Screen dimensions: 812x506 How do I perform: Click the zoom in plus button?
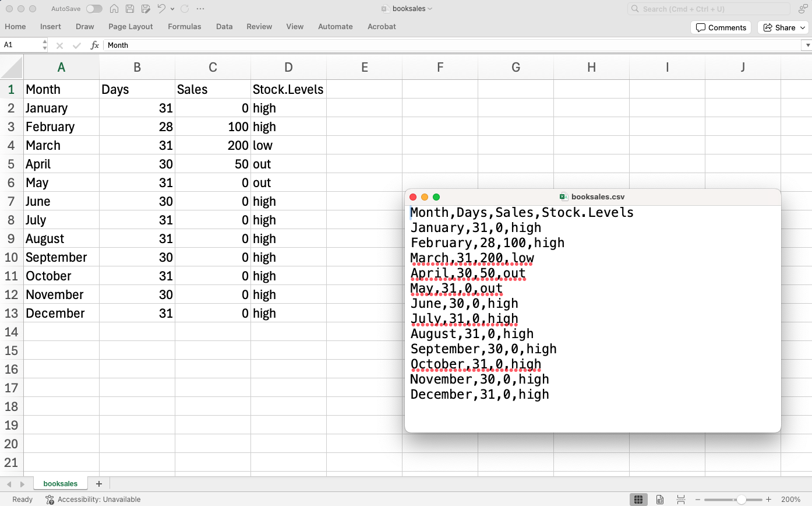click(x=769, y=500)
